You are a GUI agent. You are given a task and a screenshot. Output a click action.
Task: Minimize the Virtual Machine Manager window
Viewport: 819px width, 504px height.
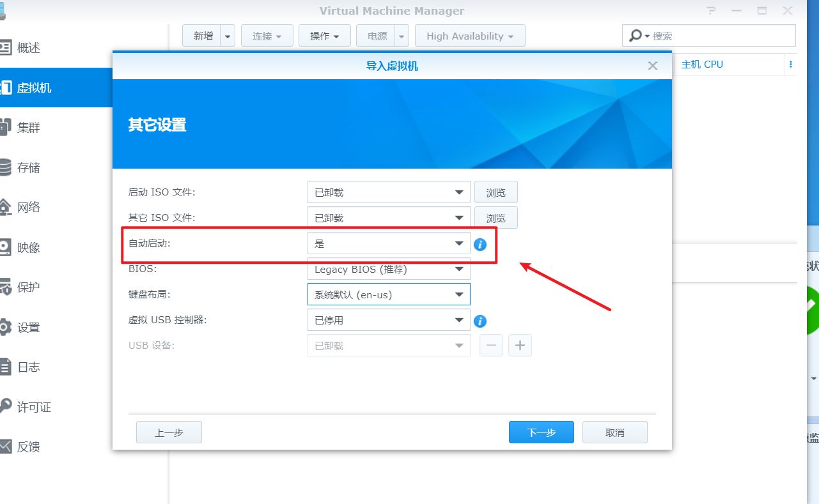737,11
